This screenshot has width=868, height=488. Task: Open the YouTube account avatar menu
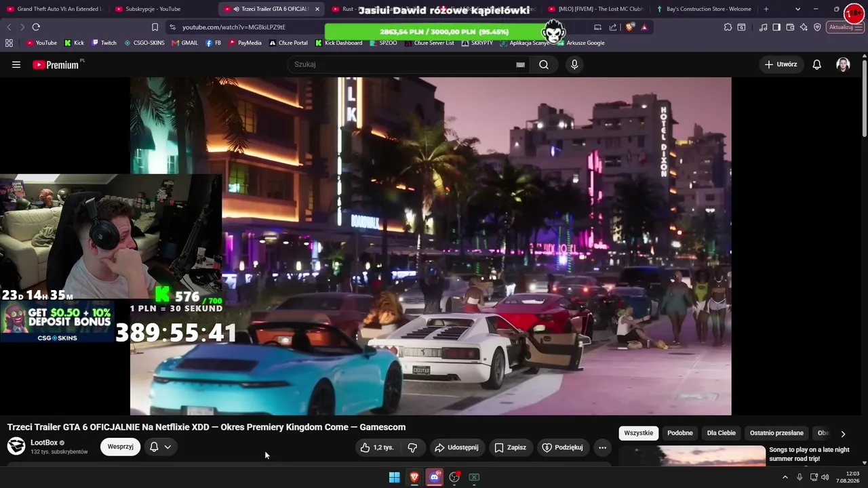(x=843, y=64)
